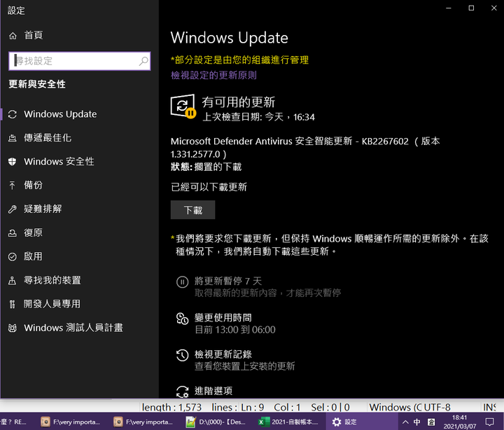Viewport: 504px width, 430px height.
Task: Click Ln : 9 in the status bar
Action: (252, 407)
